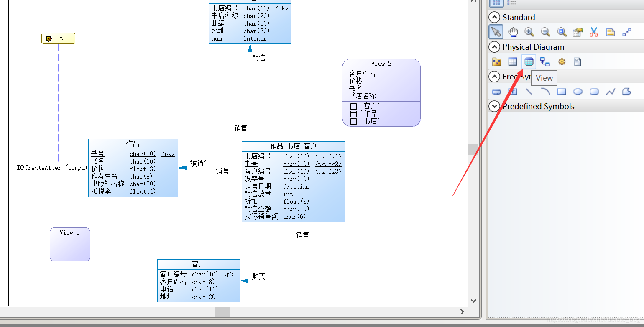Select the Note tool
The height and width of the screenshot is (327, 644).
(x=610, y=32)
